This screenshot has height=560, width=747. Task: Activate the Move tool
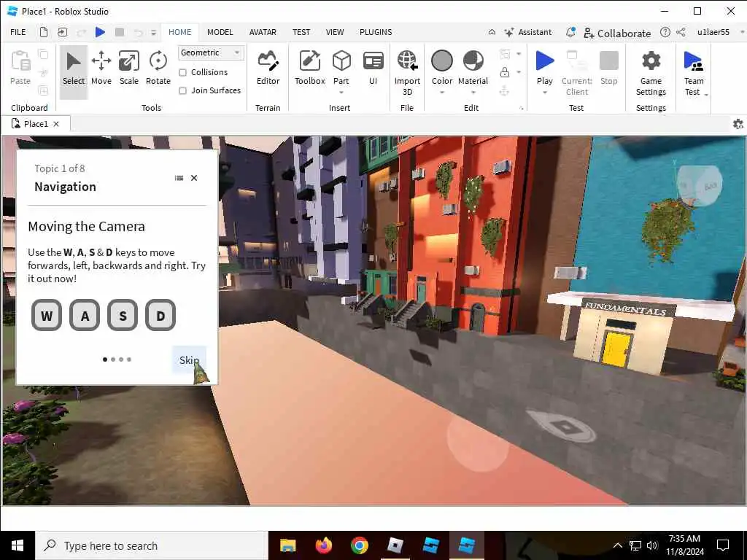101,69
